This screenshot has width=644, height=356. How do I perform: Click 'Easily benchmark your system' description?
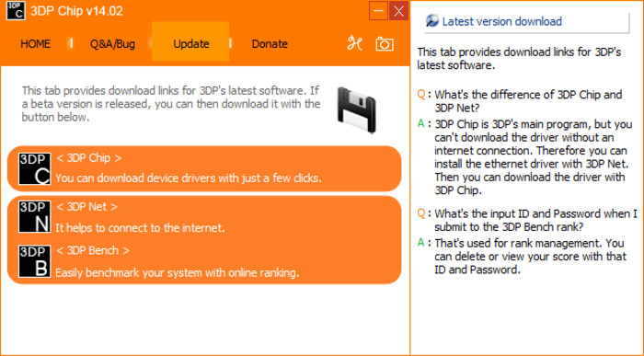(x=177, y=272)
